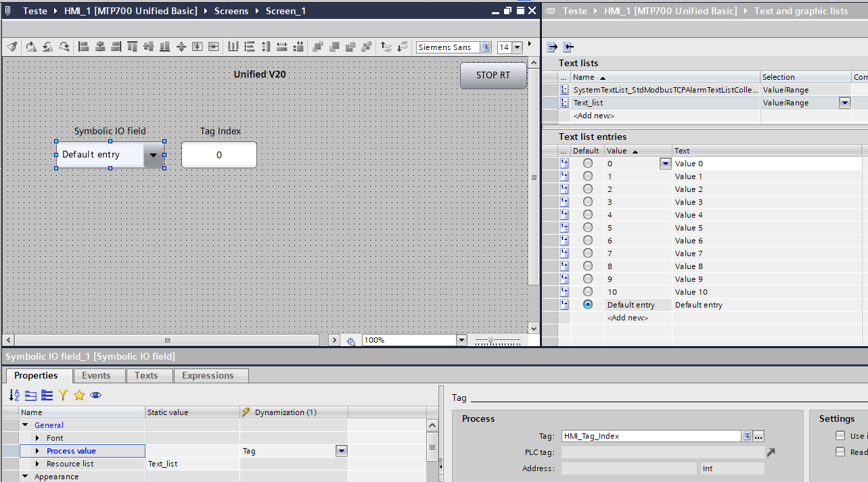Click the favorites star icon in Properties

[79, 395]
